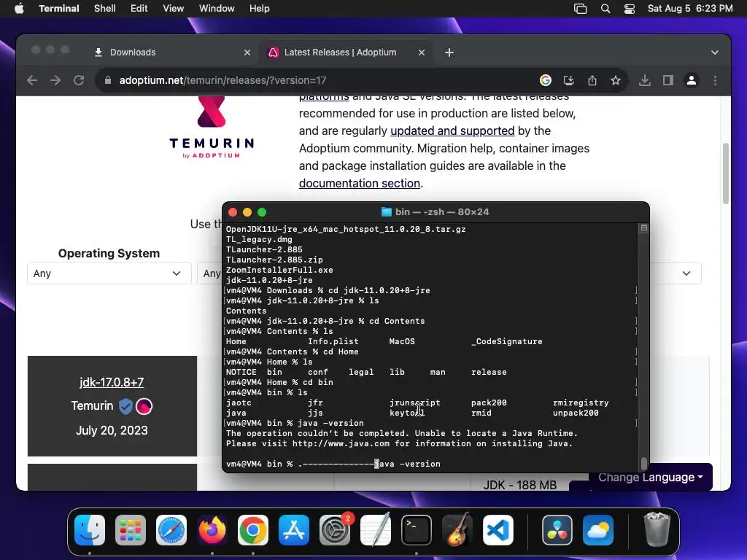Open the Edit menu
The image size is (747, 560).
tap(139, 9)
